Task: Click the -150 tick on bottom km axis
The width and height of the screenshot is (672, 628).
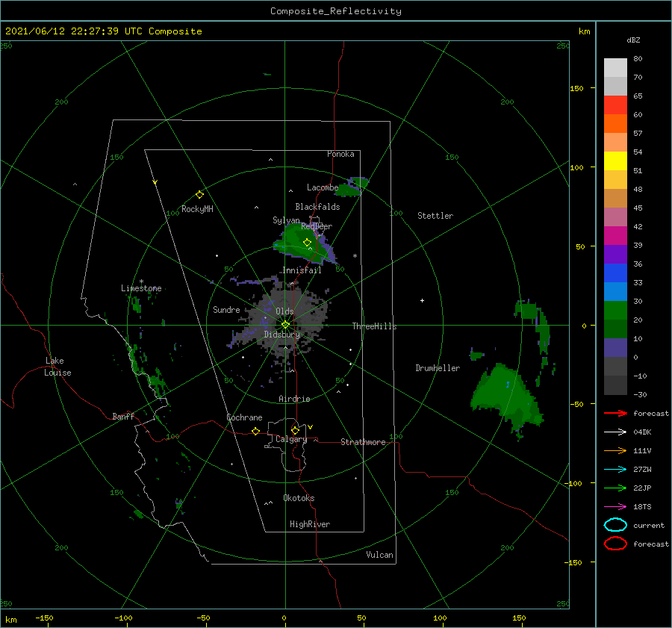Action: tap(44, 618)
